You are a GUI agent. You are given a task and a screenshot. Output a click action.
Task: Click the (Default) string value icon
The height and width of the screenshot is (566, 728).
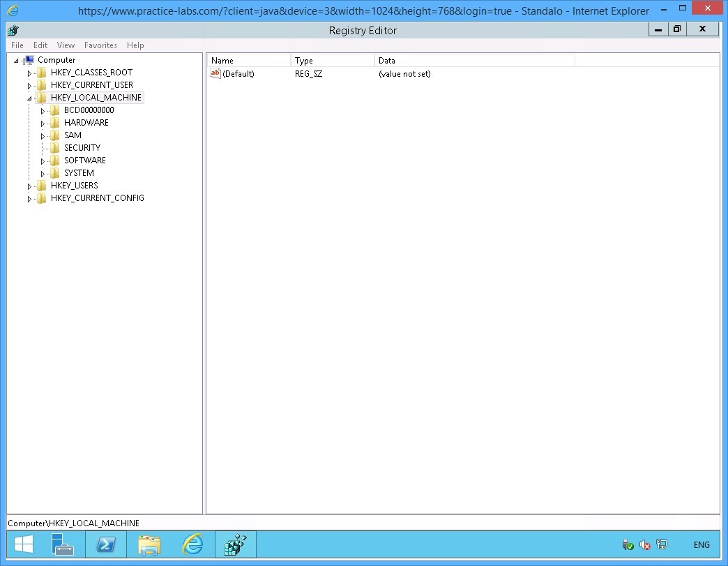(215, 73)
